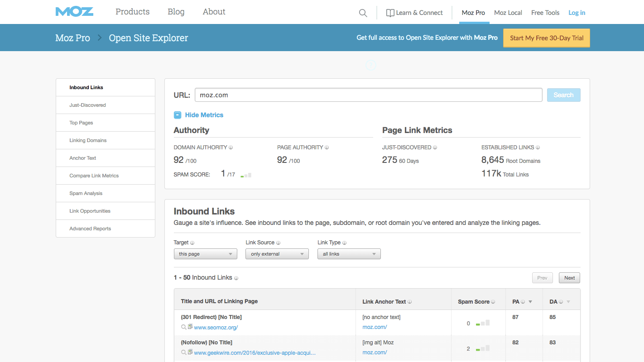Image resolution: width=644 pixels, height=362 pixels.
Task: Open Link Opportunities in the sidebar
Action: (106, 211)
